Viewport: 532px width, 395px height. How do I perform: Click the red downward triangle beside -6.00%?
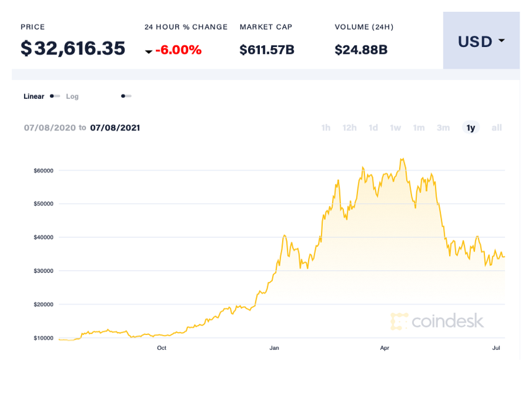(149, 51)
